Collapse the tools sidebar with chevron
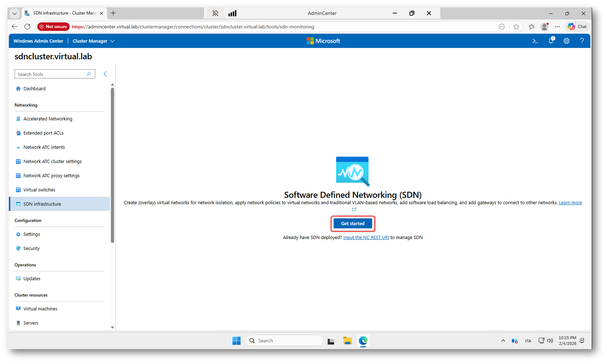Viewport: 607px width, 364px height. click(x=105, y=74)
